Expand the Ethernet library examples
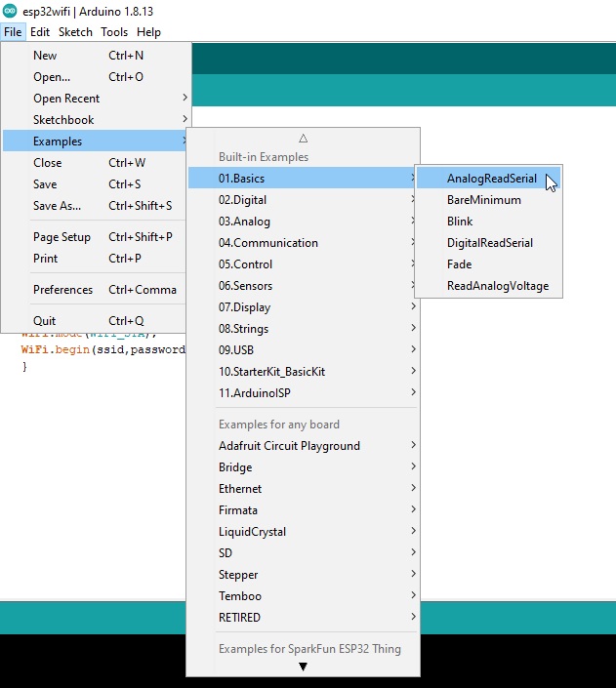This screenshot has width=616, height=688. tap(303, 489)
